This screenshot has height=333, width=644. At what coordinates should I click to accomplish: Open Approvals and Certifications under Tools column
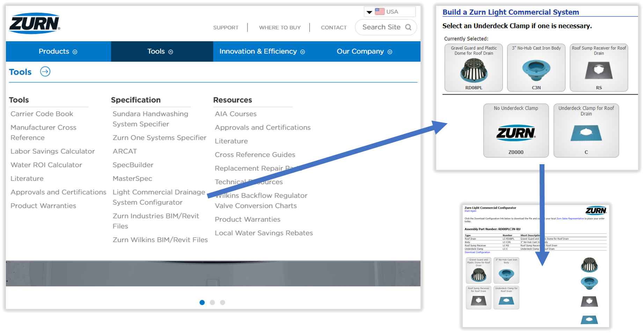[x=58, y=192]
